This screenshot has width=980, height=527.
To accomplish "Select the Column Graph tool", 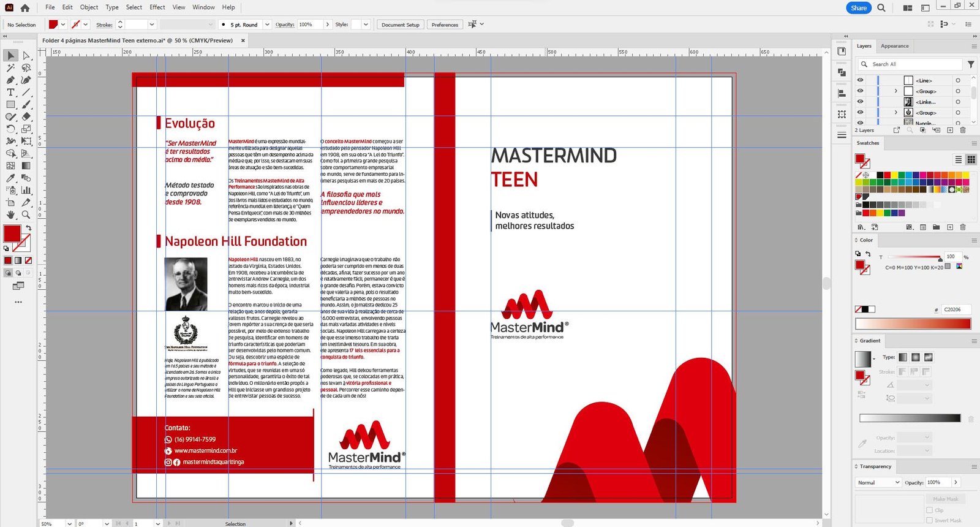I will (26, 190).
